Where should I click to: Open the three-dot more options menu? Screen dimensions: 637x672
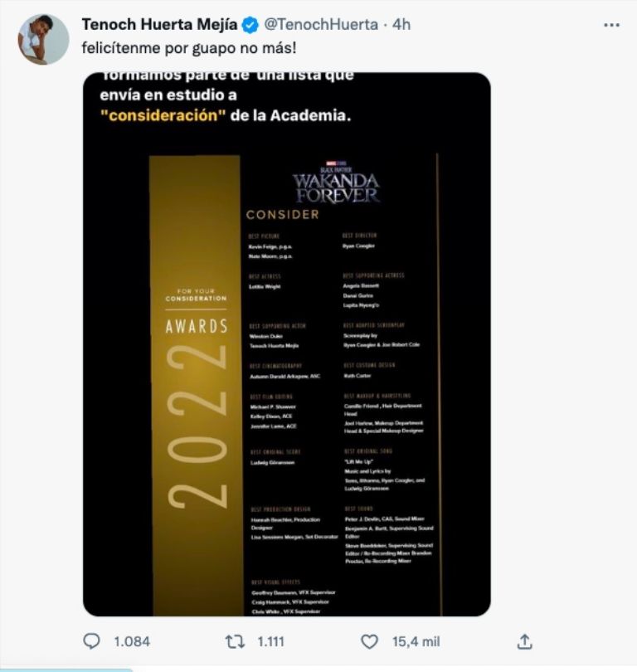coord(611,25)
